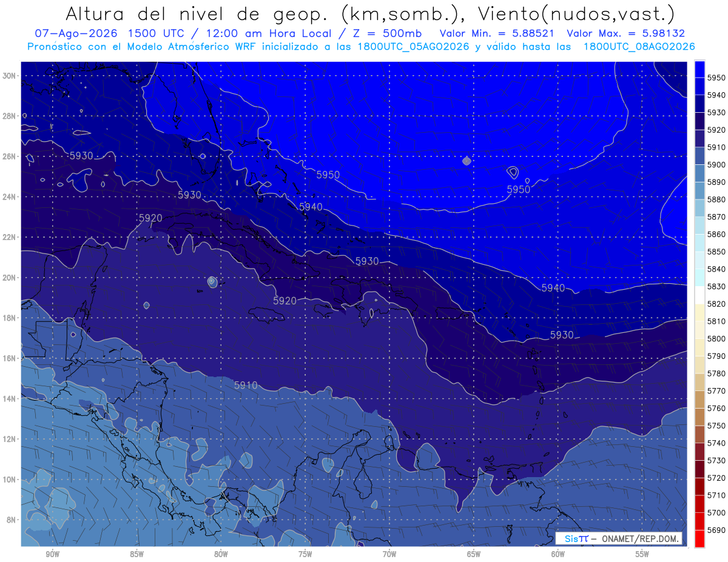Click the 5750 value on the color legend

coord(716,426)
